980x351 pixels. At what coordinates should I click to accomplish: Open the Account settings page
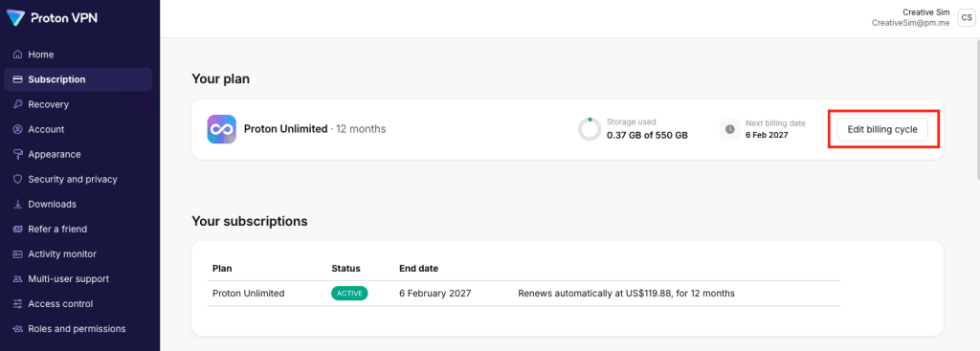pyautogui.click(x=78, y=129)
